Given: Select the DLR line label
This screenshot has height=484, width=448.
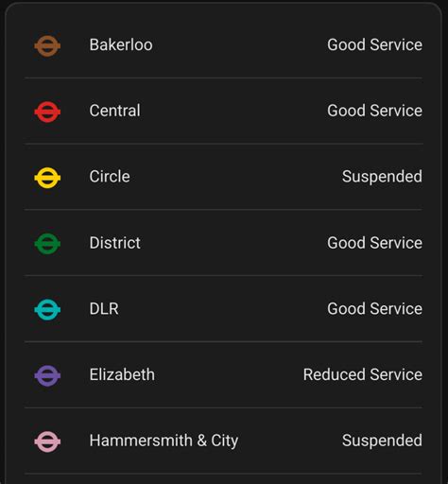Looking at the screenshot, I should tap(104, 308).
